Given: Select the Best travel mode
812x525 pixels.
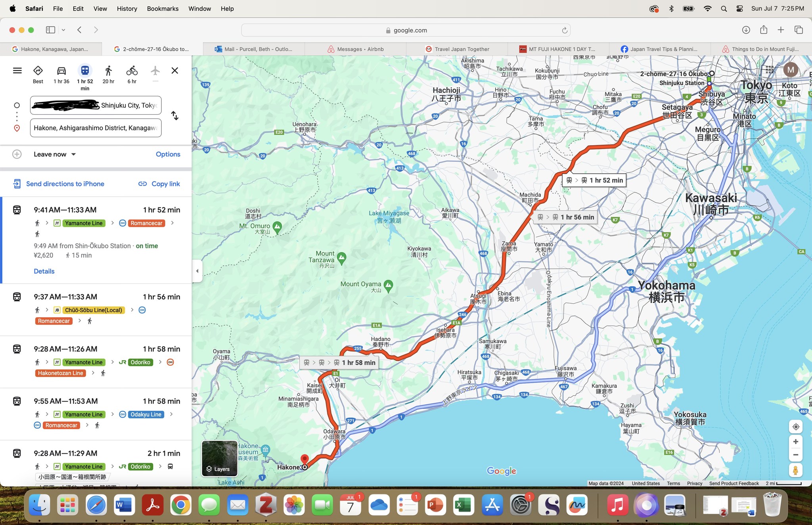Looking at the screenshot, I should pyautogui.click(x=38, y=75).
